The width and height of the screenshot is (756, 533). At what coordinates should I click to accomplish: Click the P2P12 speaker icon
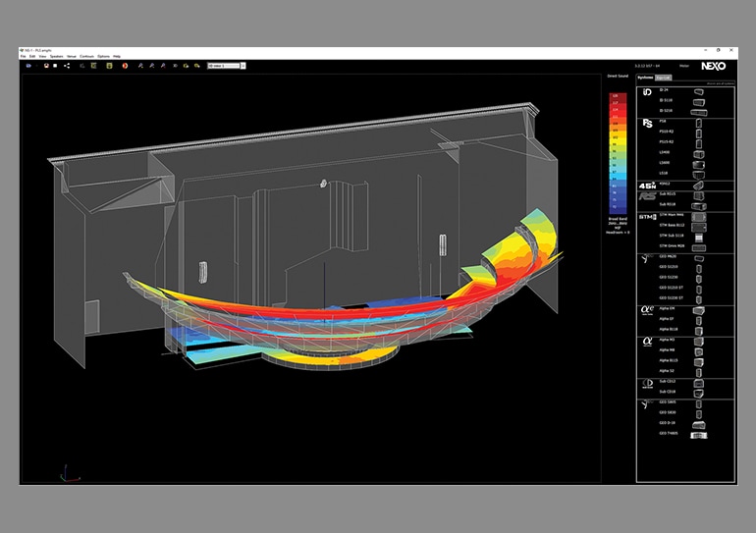click(699, 184)
